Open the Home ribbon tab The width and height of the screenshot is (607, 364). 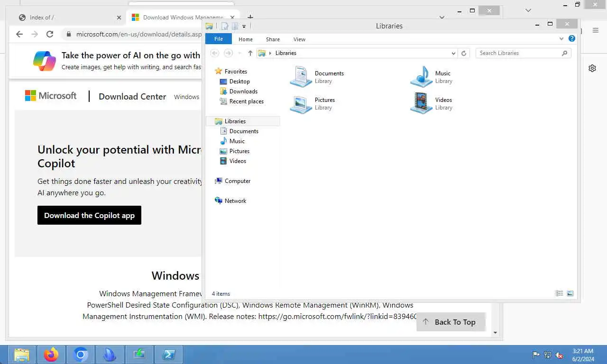[x=246, y=39]
